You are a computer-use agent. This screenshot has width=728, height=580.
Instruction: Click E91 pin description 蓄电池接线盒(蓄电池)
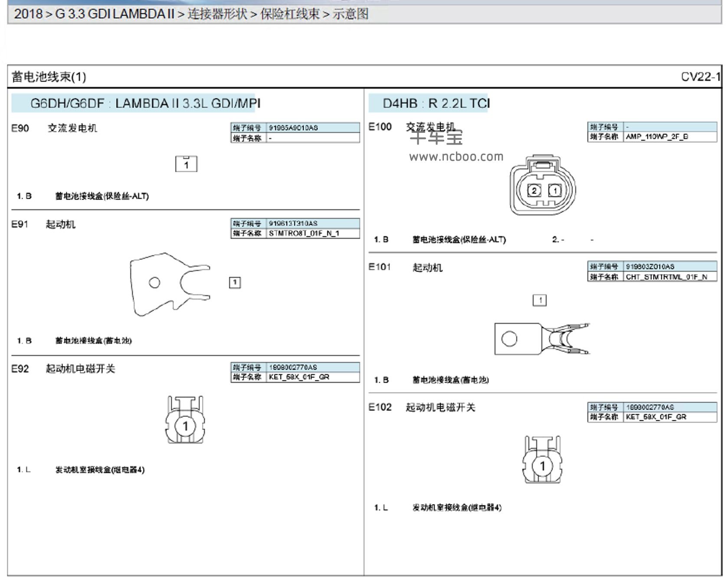pyautogui.click(x=93, y=341)
